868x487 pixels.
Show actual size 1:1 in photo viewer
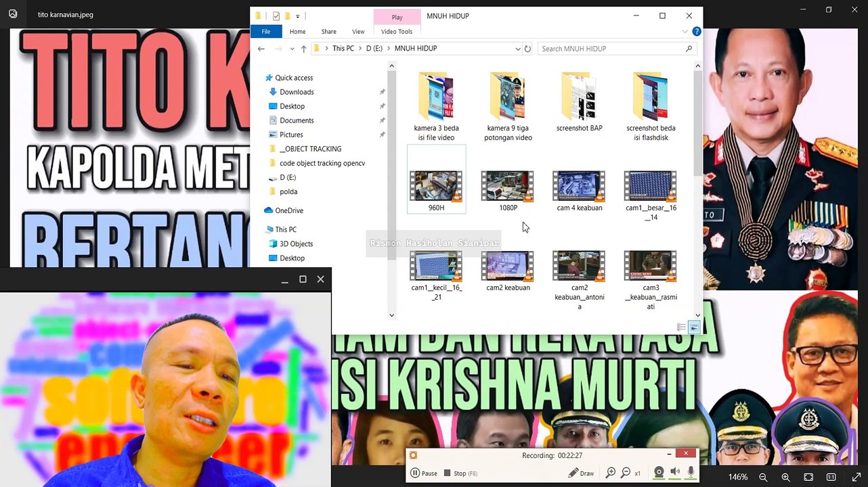click(831, 477)
